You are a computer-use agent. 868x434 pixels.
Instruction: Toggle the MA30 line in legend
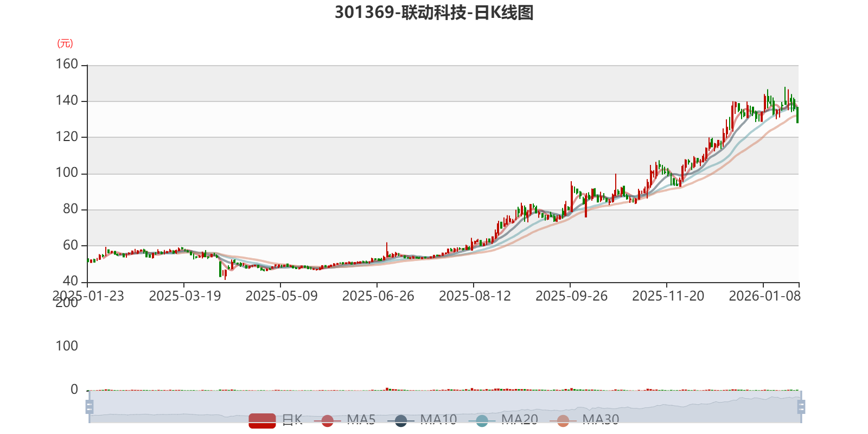point(584,420)
